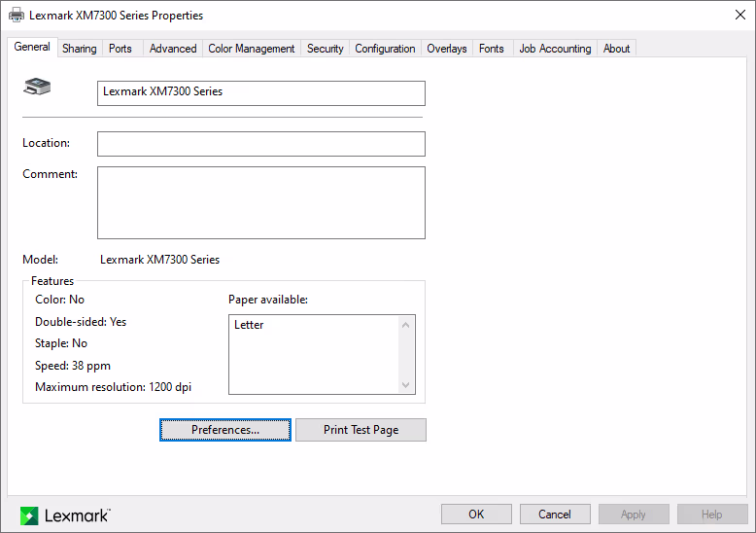The width and height of the screenshot is (756, 533).
Task: Click the Apply button
Action: pyautogui.click(x=634, y=515)
